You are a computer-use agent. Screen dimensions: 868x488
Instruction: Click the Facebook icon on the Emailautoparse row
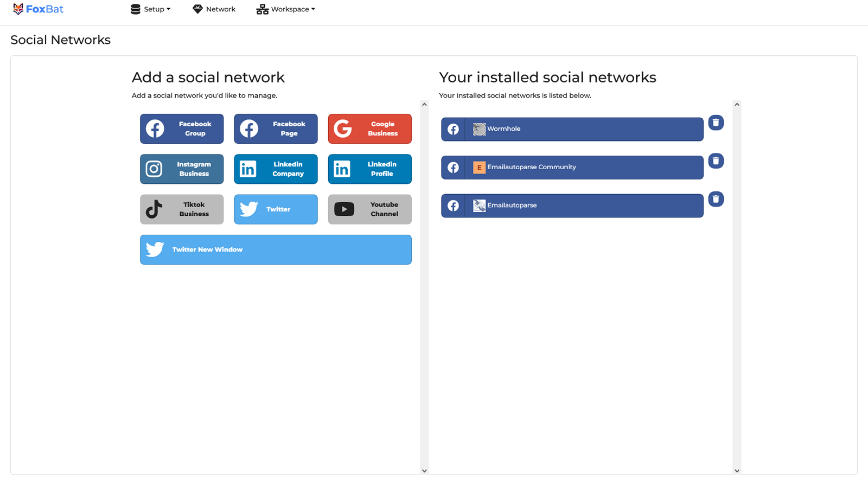coord(453,206)
